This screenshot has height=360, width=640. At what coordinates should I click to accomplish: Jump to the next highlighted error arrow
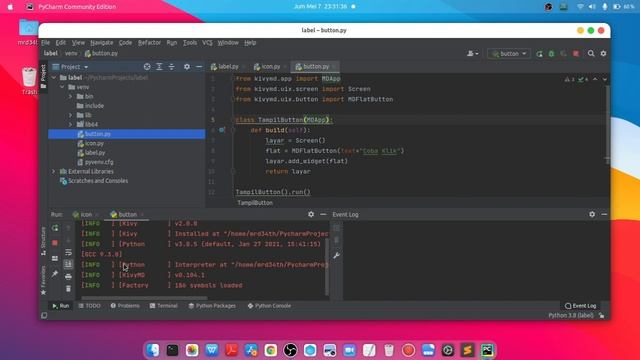[604, 79]
